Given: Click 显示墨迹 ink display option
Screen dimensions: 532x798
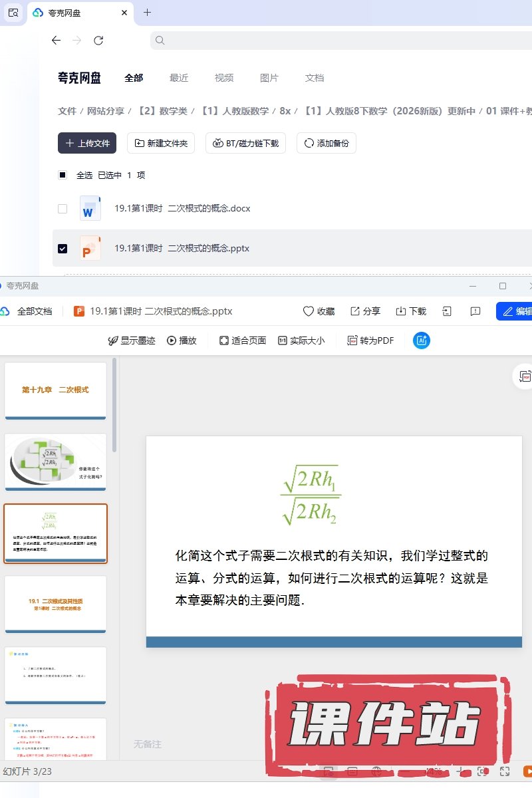Looking at the screenshot, I should (x=132, y=340).
